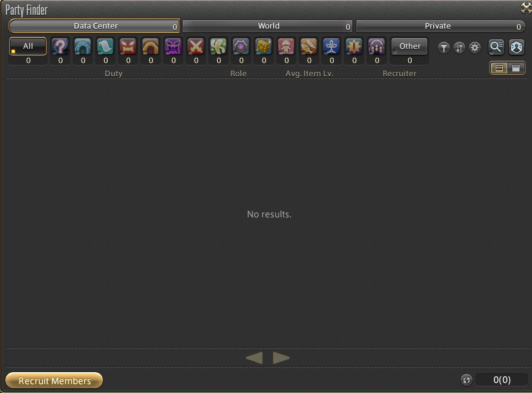
Task: Select the Other category button
Action: [409, 46]
